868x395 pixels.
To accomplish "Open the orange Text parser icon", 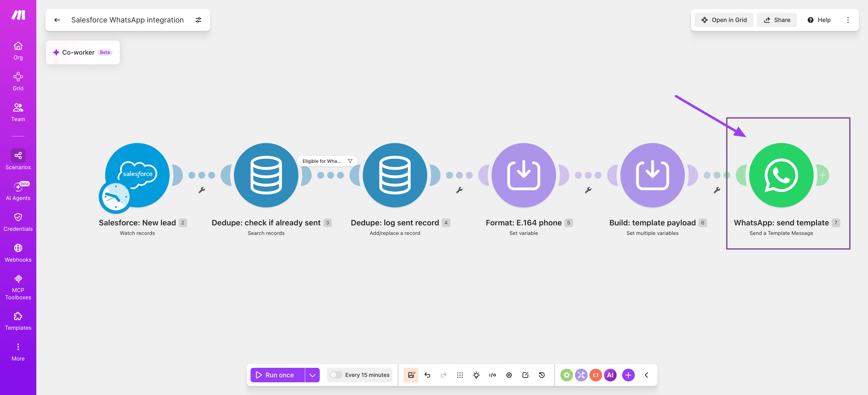I will click(x=595, y=375).
